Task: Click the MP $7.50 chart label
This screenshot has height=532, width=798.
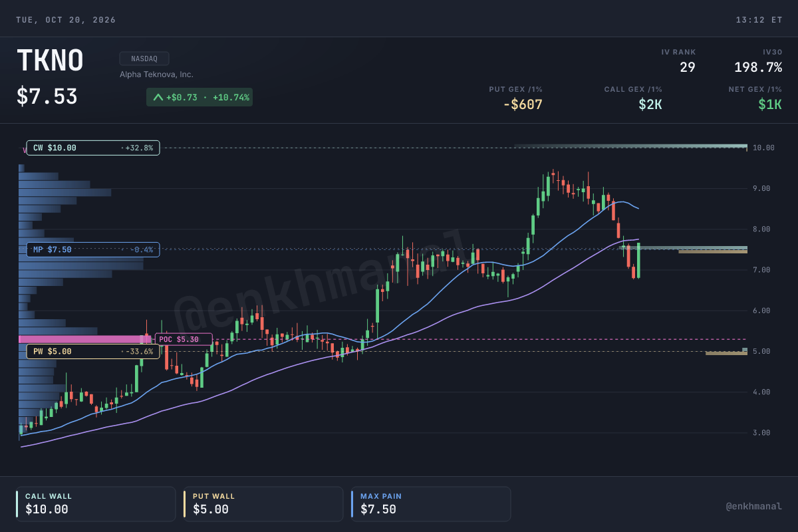Action: coord(93,250)
